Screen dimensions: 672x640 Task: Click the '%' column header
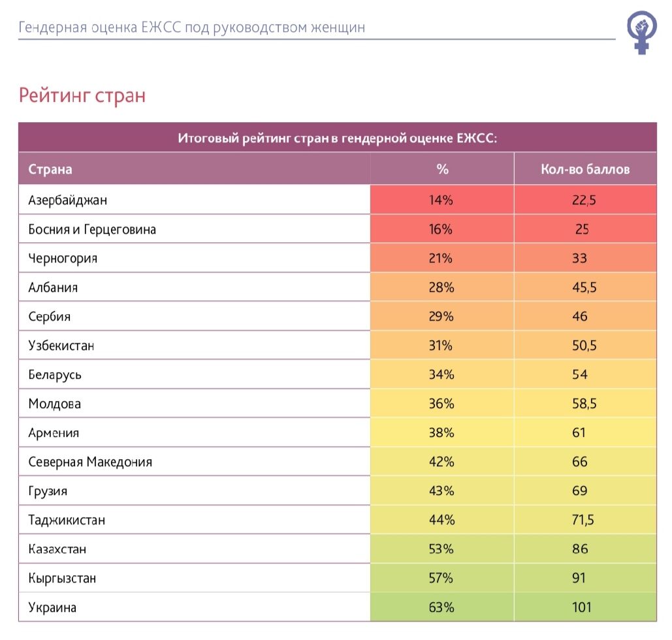pyautogui.click(x=442, y=169)
